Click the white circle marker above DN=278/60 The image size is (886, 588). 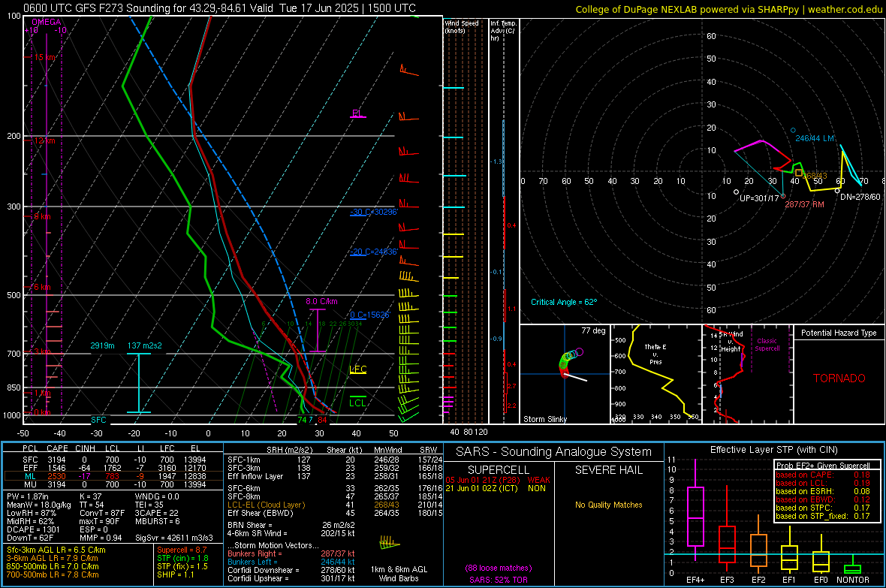tap(837, 191)
